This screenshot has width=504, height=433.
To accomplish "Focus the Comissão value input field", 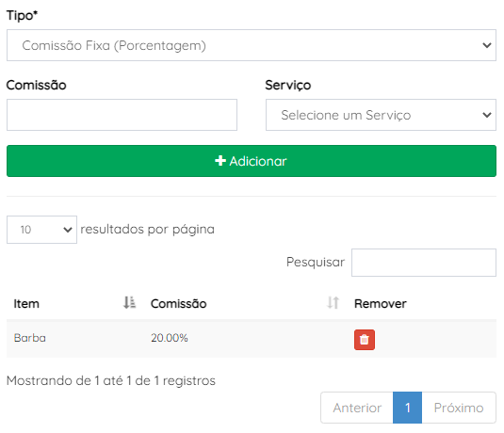I will click(x=122, y=115).
